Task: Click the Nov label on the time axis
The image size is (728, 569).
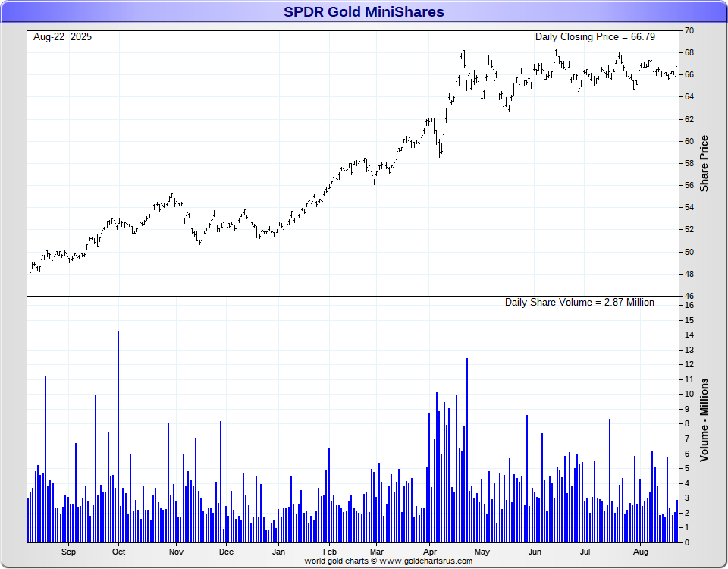Action: tap(176, 552)
